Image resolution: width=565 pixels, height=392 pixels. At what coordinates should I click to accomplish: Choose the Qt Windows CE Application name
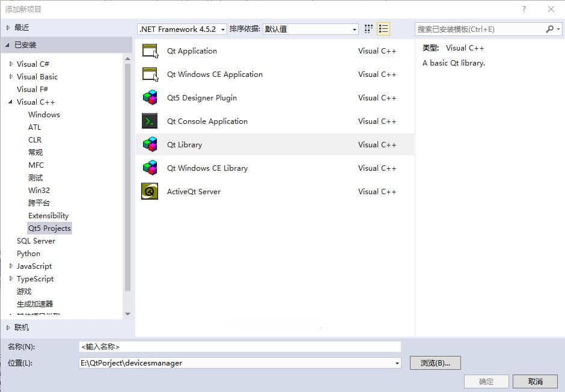point(215,74)
